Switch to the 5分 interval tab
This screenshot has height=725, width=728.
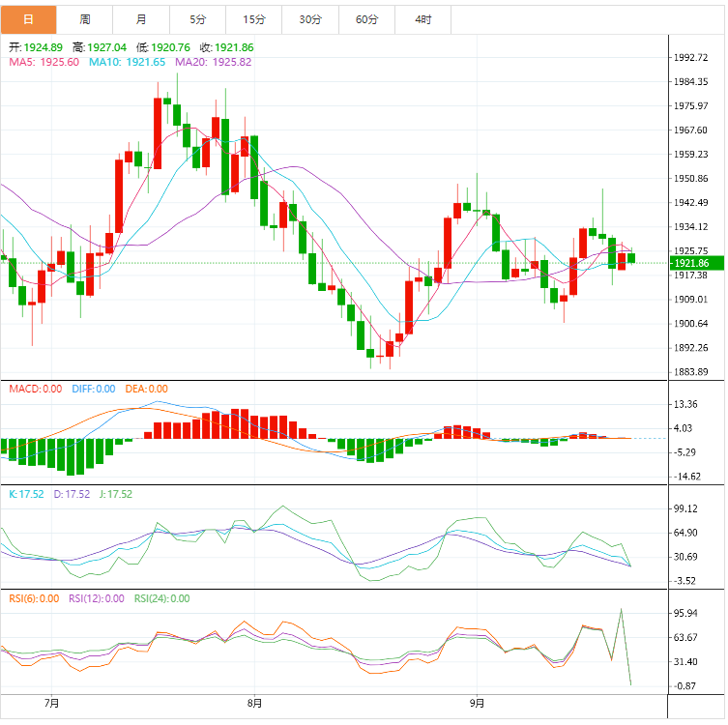click(x=198, y=19)
